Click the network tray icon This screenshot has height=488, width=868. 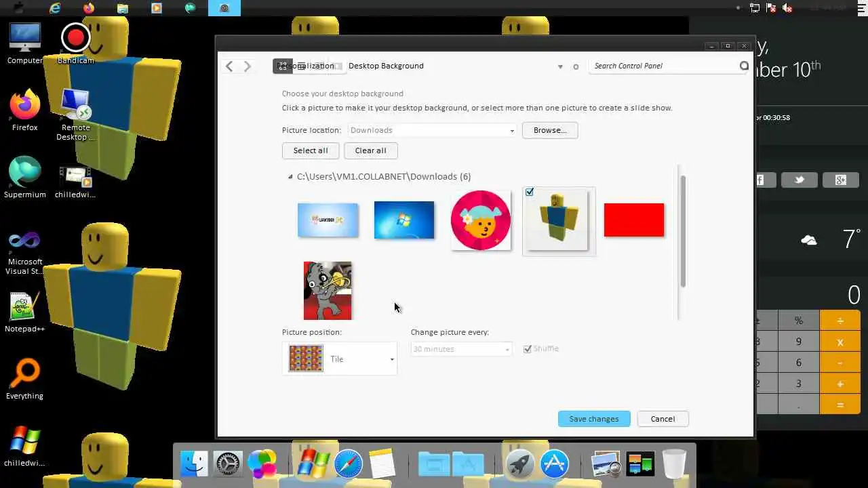(755, 8)
